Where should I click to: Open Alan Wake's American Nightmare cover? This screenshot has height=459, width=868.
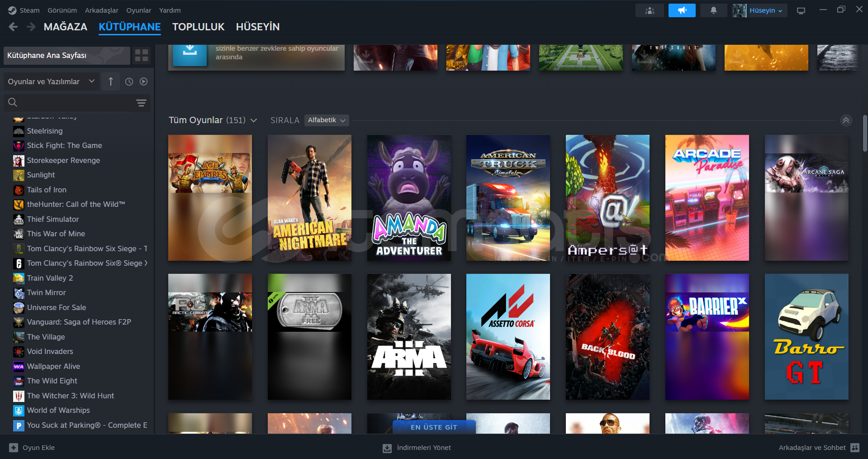(x=309, y=198)
